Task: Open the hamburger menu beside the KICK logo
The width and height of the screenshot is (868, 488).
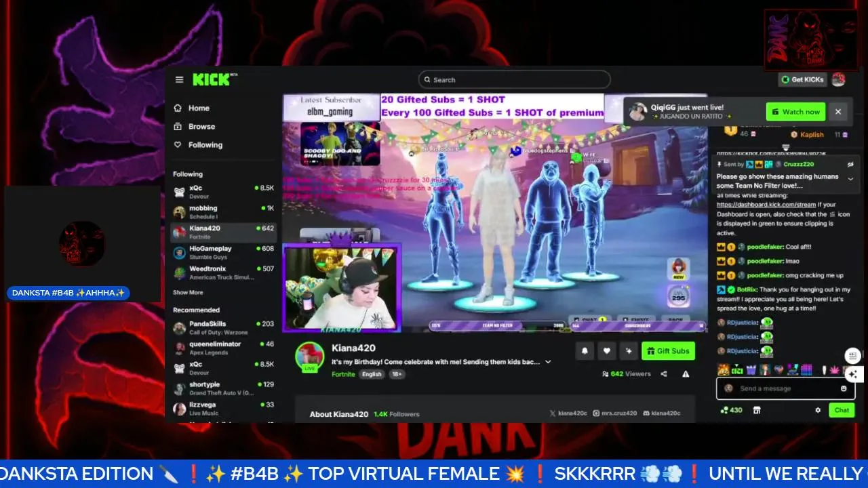Action: [x=179, y=80]
